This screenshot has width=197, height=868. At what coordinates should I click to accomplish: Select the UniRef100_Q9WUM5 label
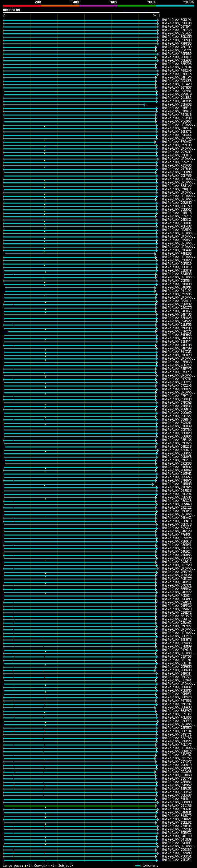[176, 203]
